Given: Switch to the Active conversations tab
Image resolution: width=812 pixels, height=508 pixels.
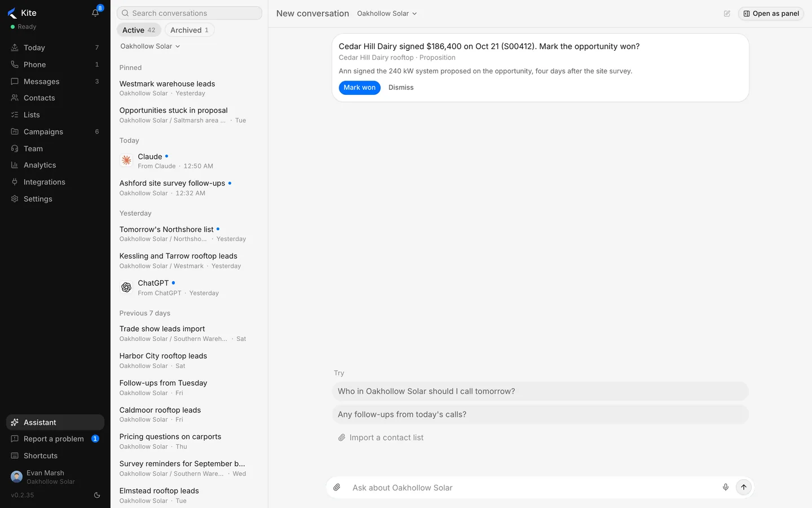Looking at the screenshot, I should 139,30.
